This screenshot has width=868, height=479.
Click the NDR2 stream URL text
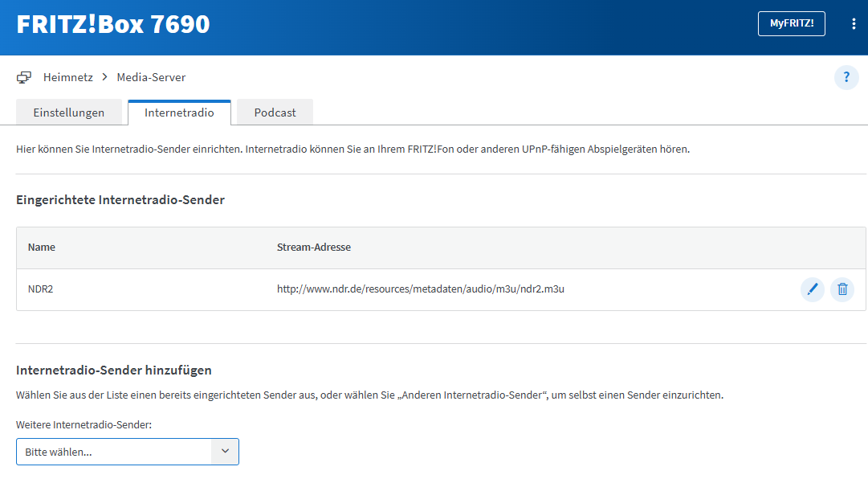420,289
